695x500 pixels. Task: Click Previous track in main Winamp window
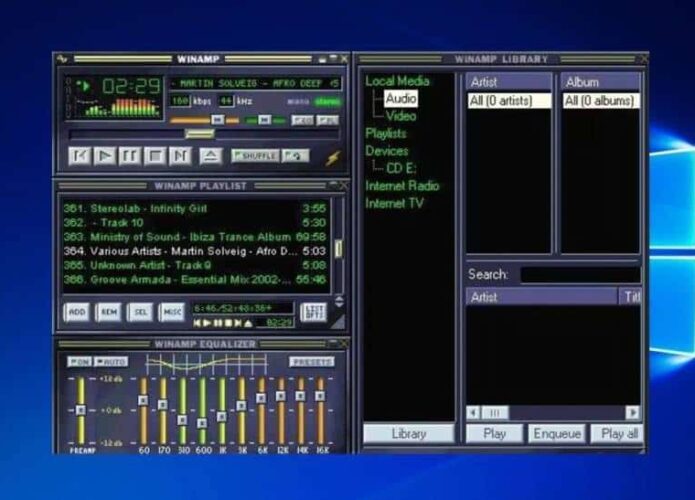[x=80, y=156]
